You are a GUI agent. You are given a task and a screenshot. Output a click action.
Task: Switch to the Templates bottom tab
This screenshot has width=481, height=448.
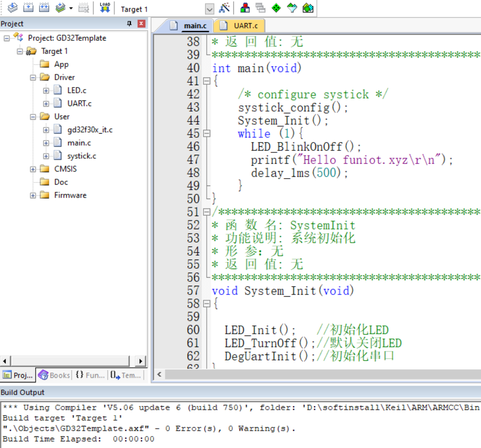[x=125, y=375]
